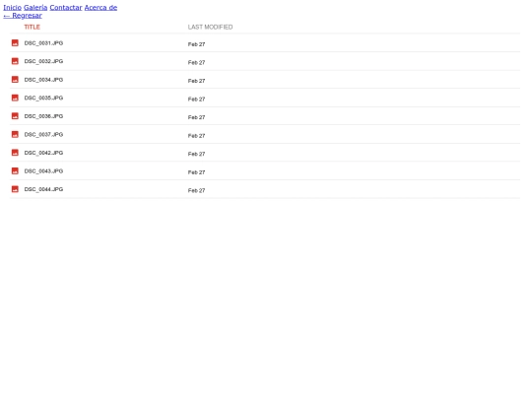Select the image icon next to DSC_0034.JPG
This screenshot has height=399, width=532.
[15, 80]
